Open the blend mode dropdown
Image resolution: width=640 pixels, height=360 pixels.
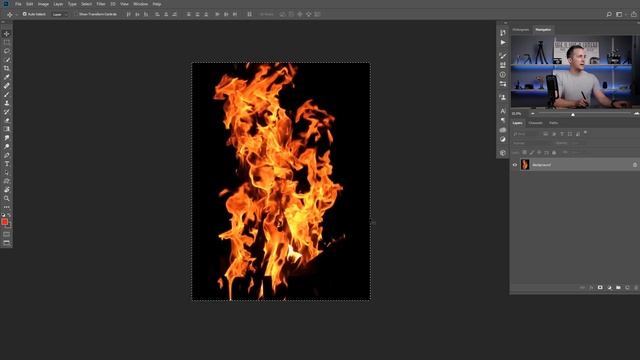pyautogui.click(x=533, y=143)
